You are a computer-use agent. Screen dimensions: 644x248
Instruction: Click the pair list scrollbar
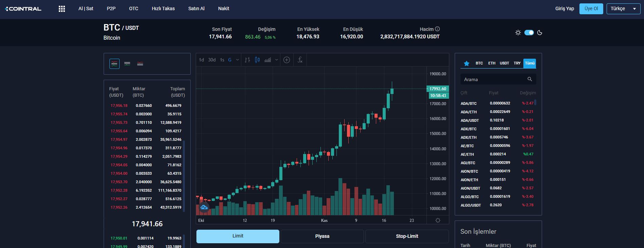click(535, 102)
